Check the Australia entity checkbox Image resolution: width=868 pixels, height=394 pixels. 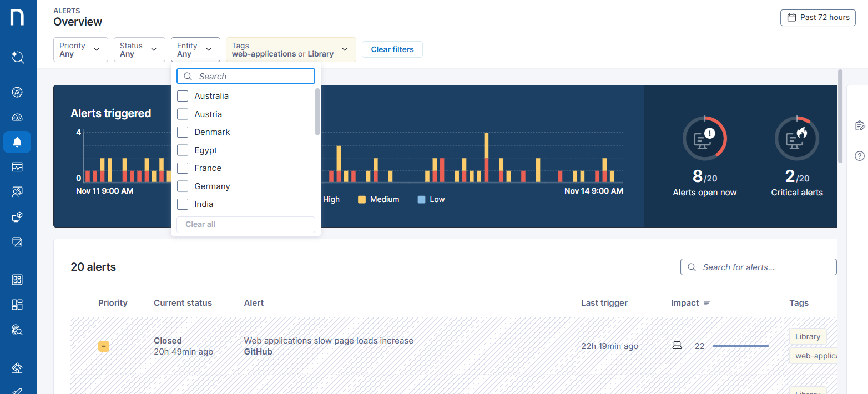click(183, 96)
